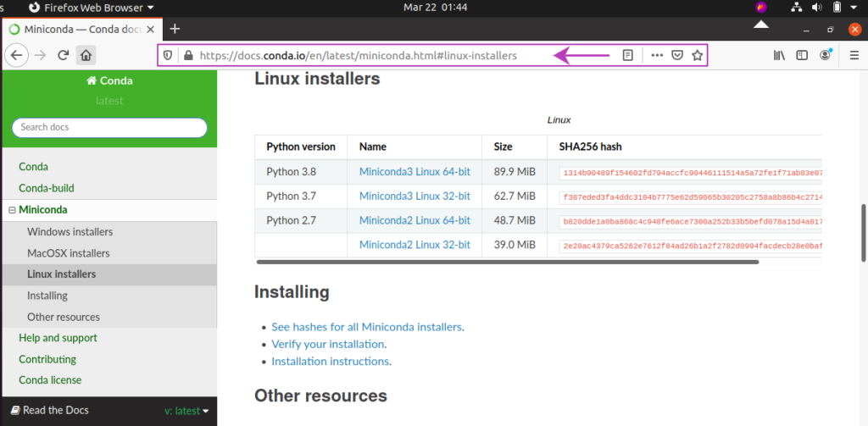
Task: Toggle the sidebar view
Action: click(x=802, y=55)
